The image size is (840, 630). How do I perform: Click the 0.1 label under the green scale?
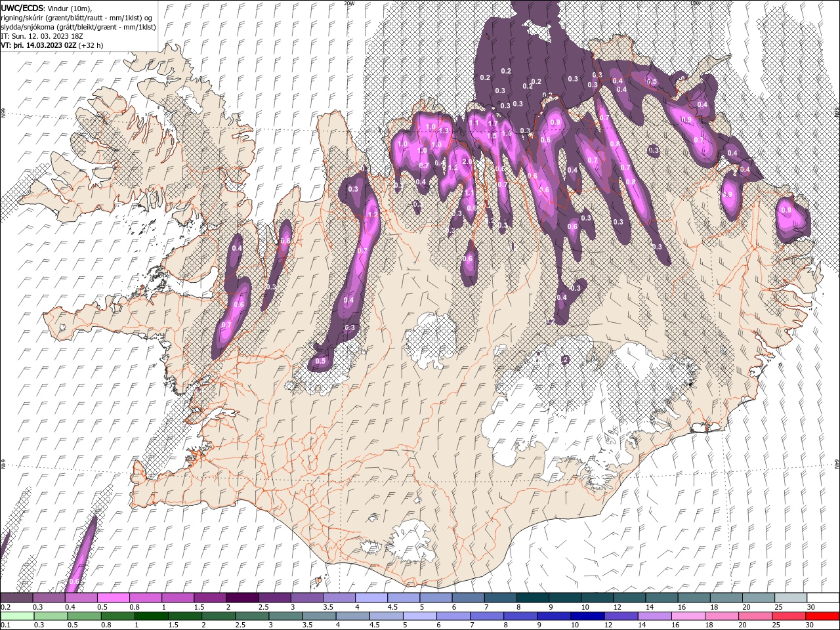(x=5, y=625)
